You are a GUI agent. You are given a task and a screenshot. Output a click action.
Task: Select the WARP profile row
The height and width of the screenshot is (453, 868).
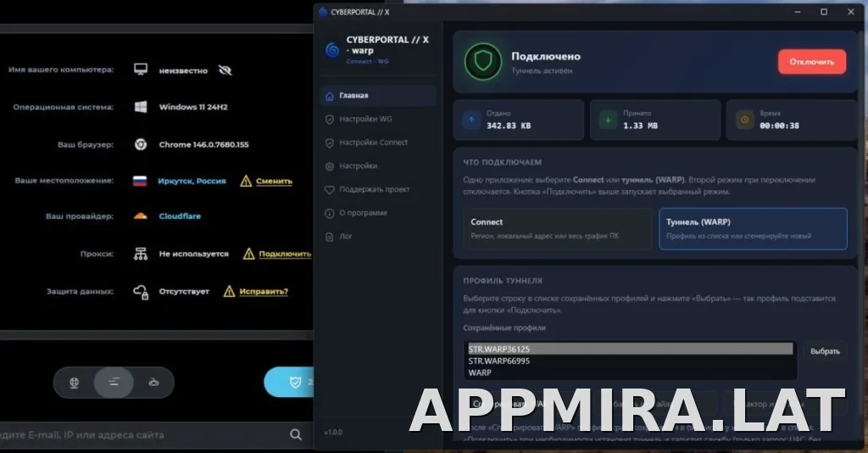pos(630,372)
